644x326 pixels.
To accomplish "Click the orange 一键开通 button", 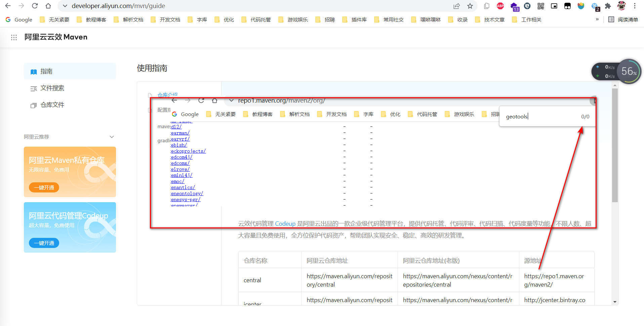I will tap(44, 187).
